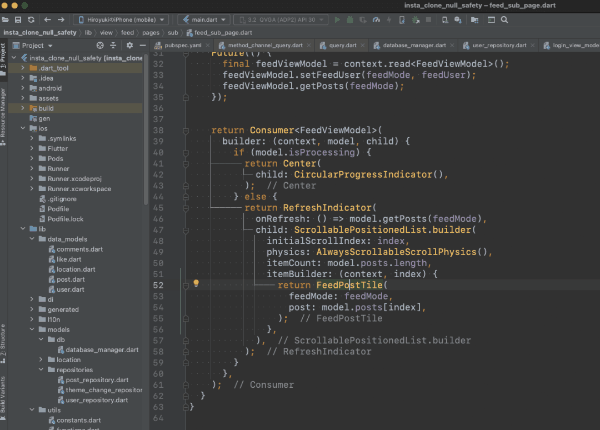This screenshot has width=600, height=430.
Task: Toggle the Build Variants side tab
Action: [3, 398]
